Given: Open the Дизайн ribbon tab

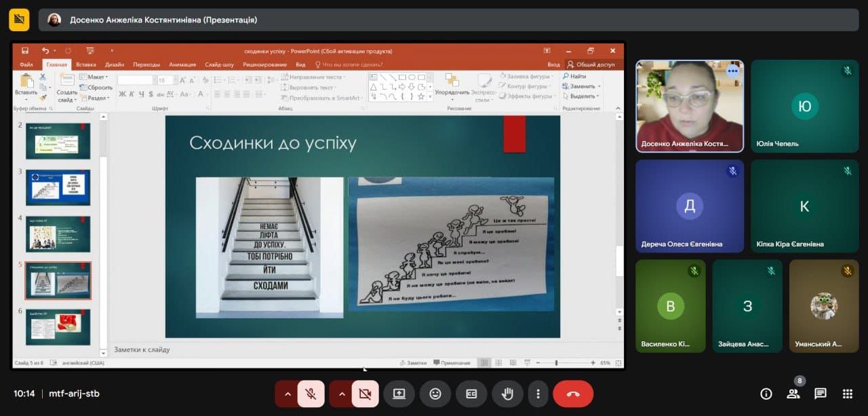Looking at the screenshot, I should tap(115, 64).
